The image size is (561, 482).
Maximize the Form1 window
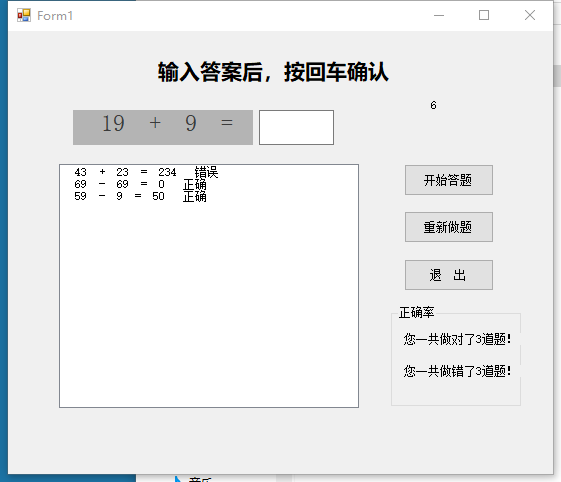coord(484,15)
